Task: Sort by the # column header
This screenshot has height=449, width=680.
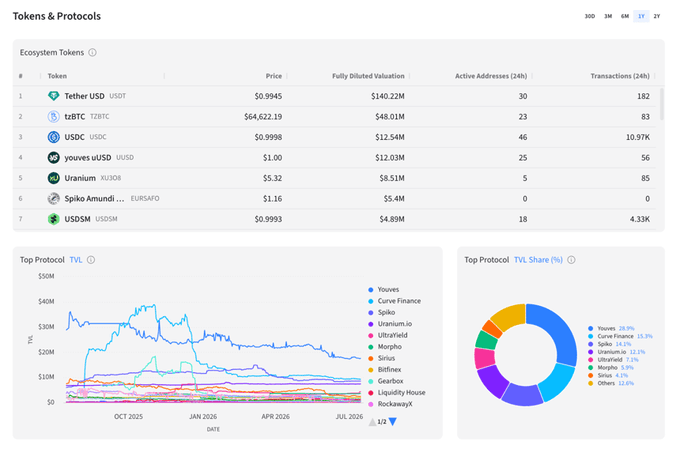Action: point(20,76)
